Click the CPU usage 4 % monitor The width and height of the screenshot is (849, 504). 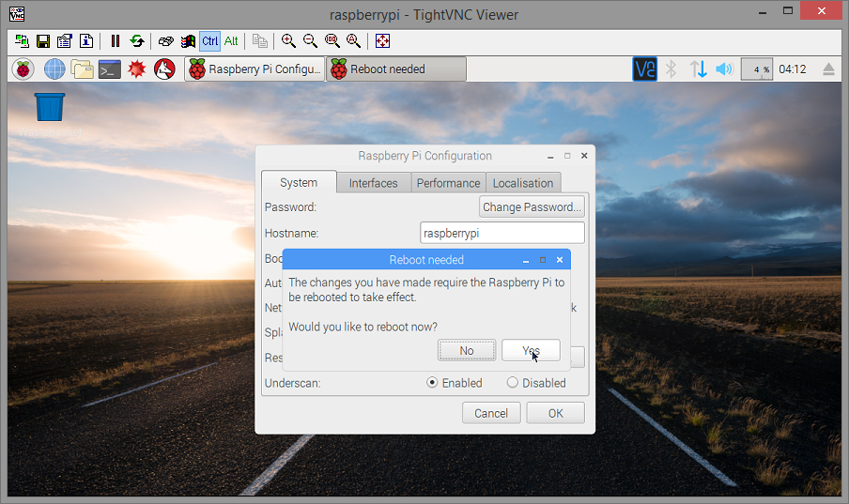point(757,69)
